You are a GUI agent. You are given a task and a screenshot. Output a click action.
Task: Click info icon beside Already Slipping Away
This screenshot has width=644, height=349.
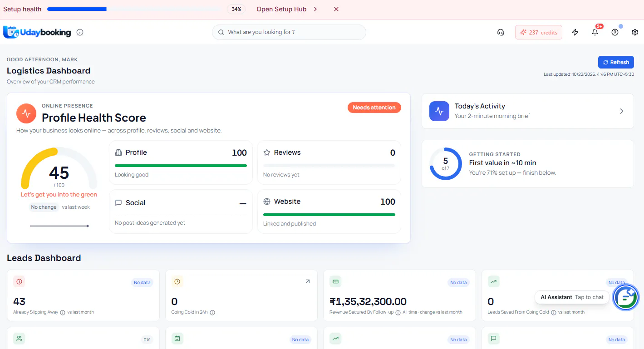[63, 312]
